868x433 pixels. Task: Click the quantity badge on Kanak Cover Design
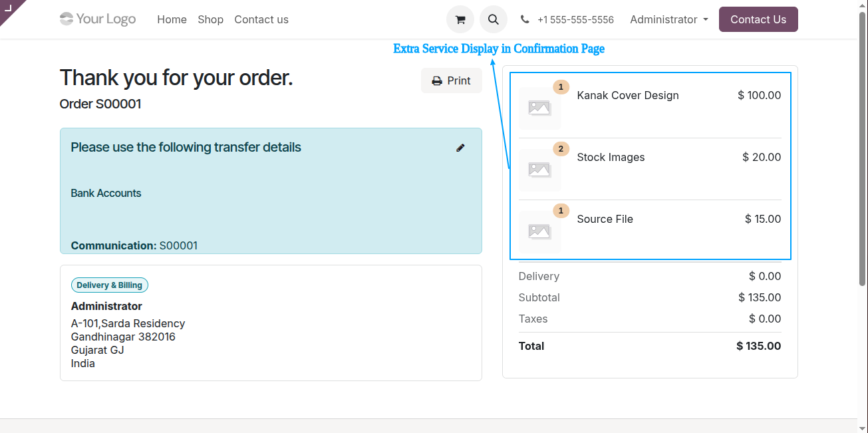[x=561, y=87]
